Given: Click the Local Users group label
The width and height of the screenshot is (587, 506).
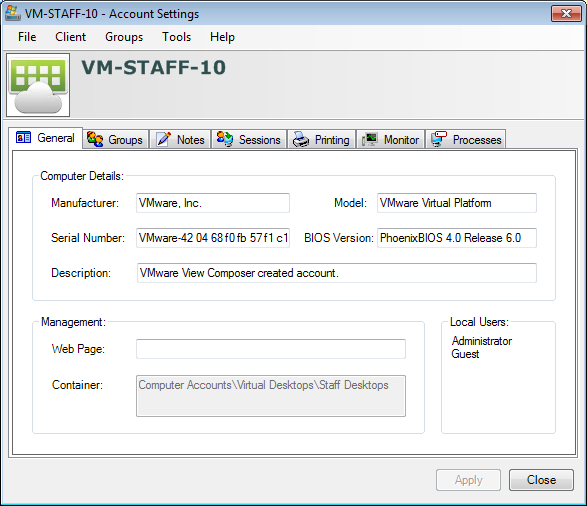Looking at the screenshot, I should pyautogui.click(x=479, y=322).
